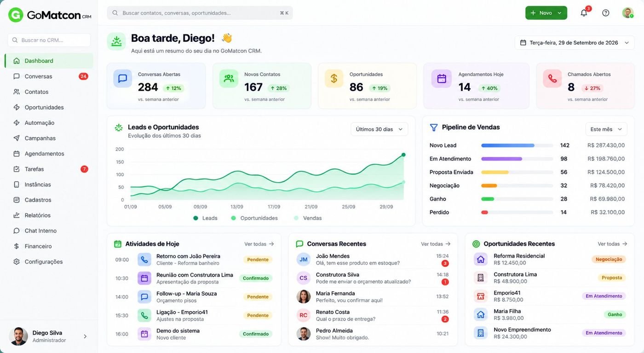Click Ver todas in Atividades de Hoje

point(259,244)
